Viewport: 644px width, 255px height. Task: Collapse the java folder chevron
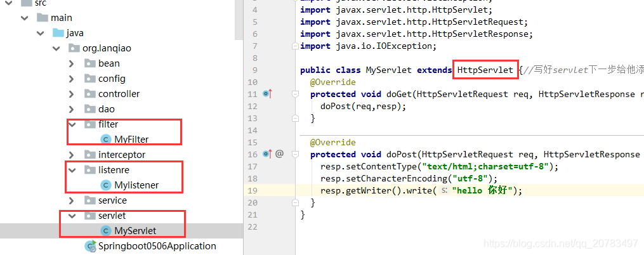(40, 33)
